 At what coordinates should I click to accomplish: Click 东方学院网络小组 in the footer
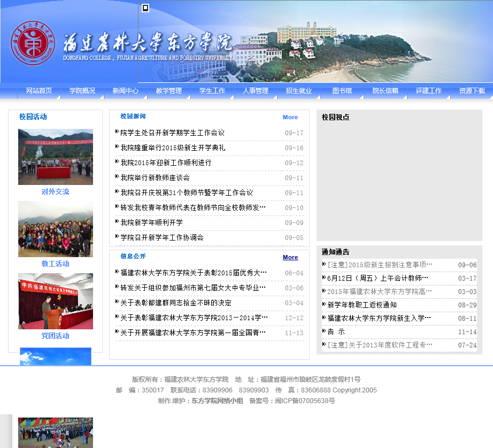(x=217, y=401)
